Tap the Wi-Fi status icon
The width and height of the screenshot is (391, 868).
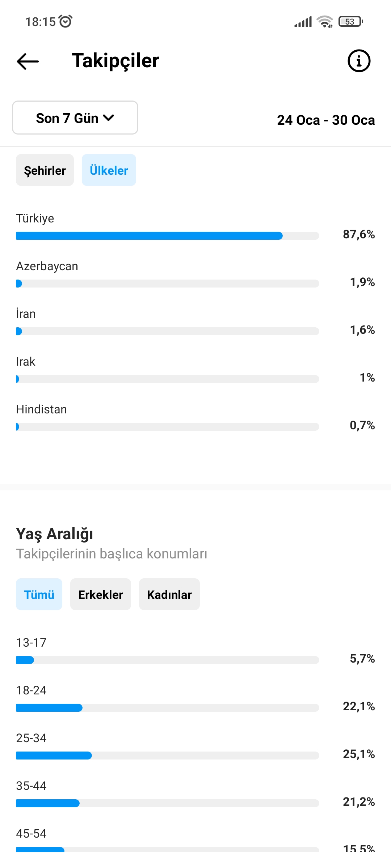(x=325, y=22)
